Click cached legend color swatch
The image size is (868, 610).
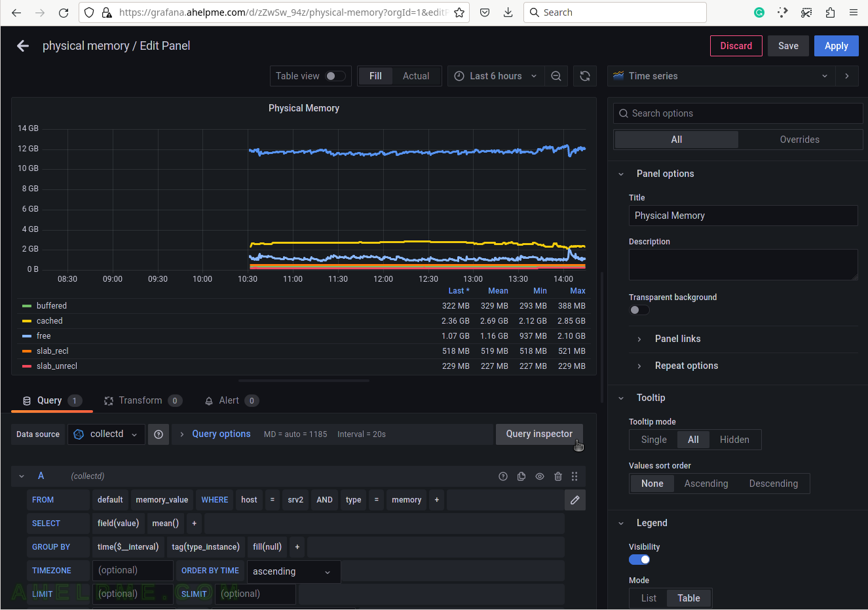click(x=27, y=321)
